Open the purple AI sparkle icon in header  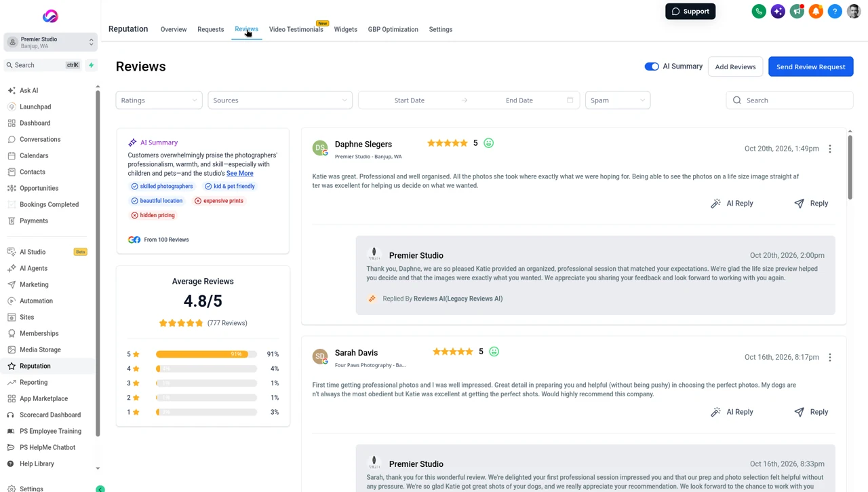(x=778, y=12)
